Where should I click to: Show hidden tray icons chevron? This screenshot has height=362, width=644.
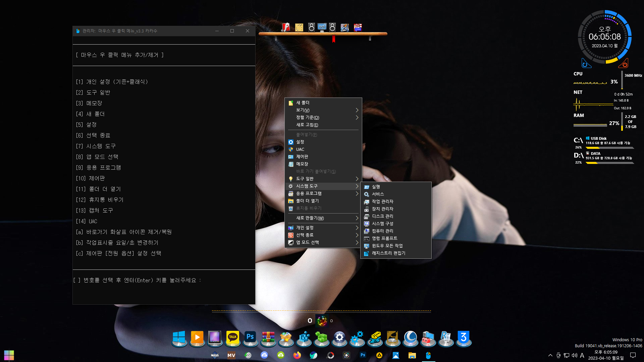550,355
